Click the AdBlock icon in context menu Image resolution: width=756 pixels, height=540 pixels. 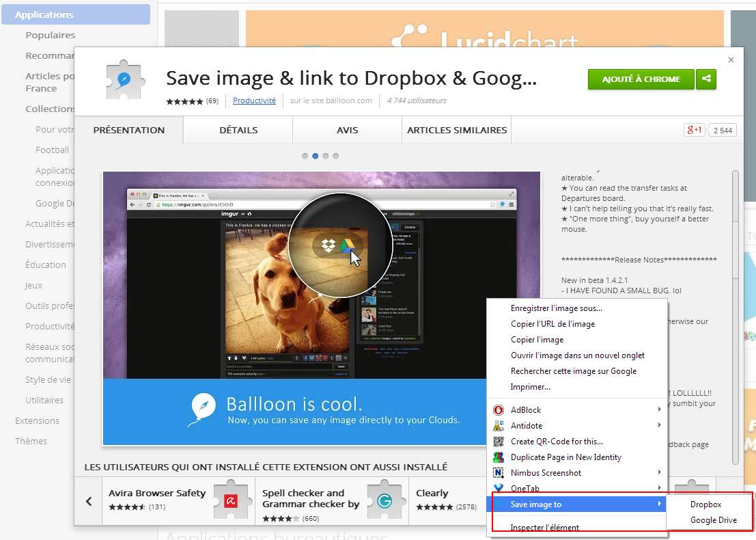point(499,410)
